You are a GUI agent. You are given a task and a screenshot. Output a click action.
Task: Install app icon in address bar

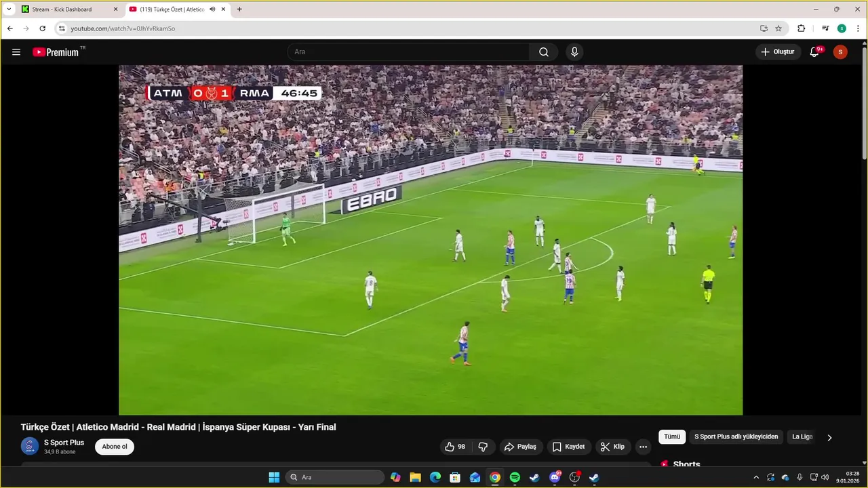click(x=764, y=28)
